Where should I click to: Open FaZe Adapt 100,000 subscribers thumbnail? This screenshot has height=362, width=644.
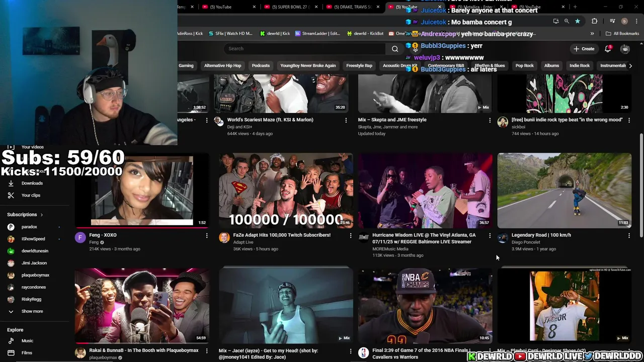[x=286, y=191]
